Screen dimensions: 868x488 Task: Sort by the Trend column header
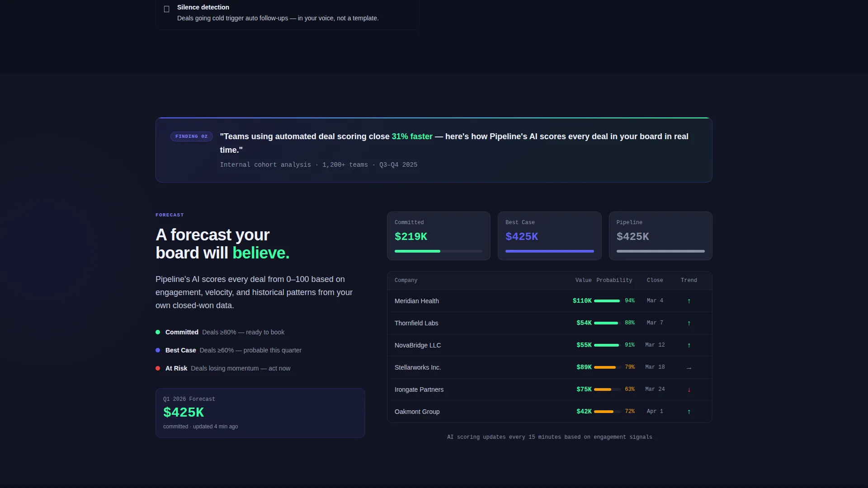coord(689,280)
